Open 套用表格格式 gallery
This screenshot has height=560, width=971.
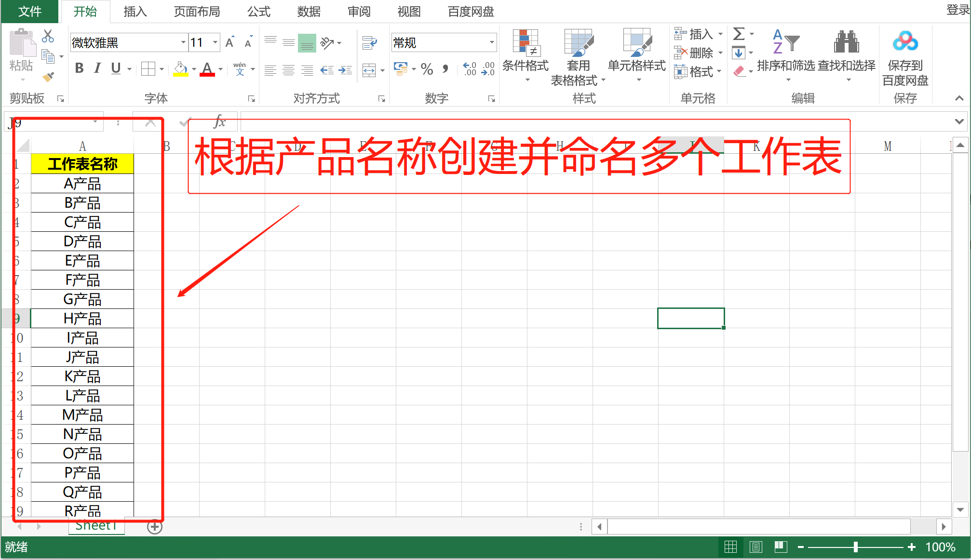[x=578, y=58]
